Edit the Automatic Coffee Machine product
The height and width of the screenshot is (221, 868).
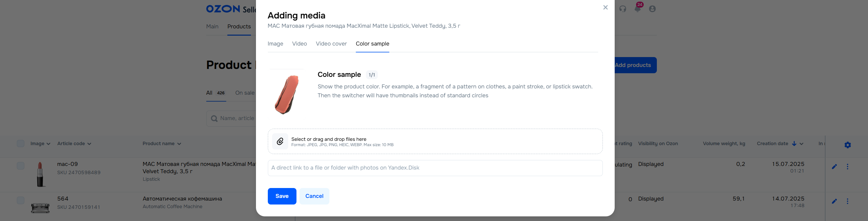[x=834, y=201]
